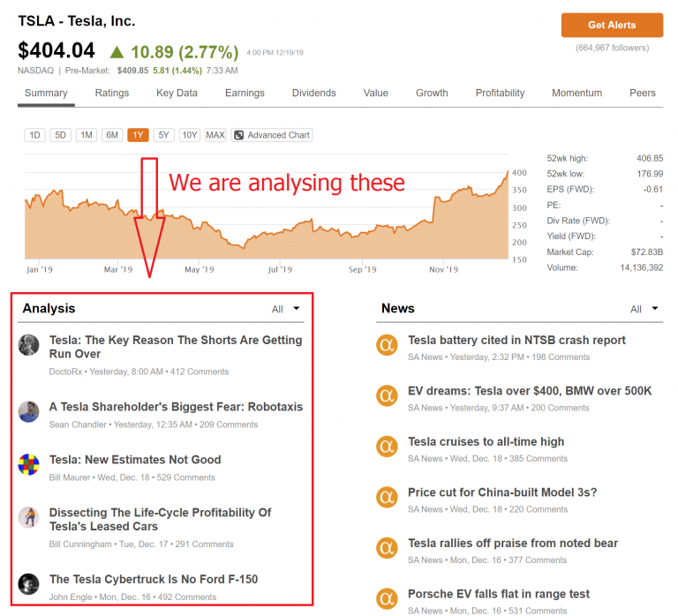
Task: Click the $404.04 stock price
Action: coord(56,50)
